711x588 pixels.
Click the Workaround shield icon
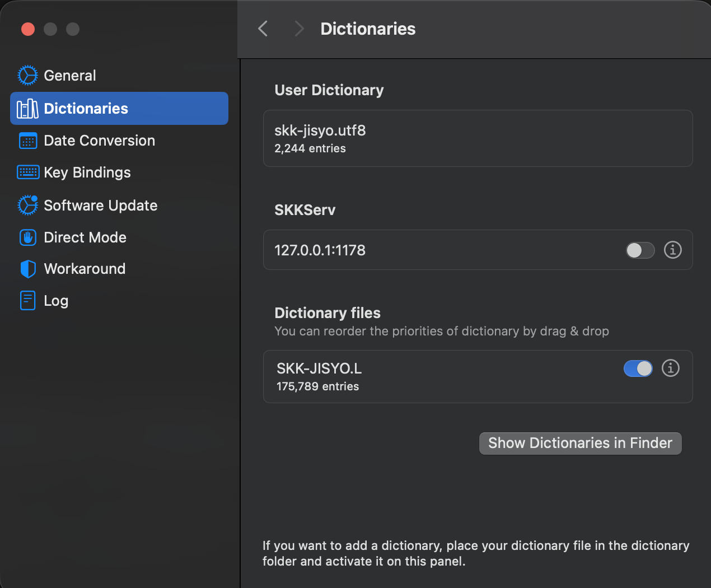27,269
